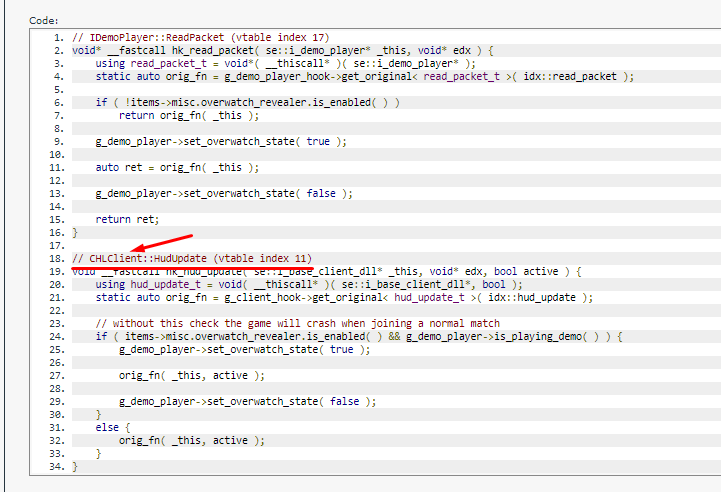Click the closing brace on line 34
This screenshot has width=721, height=492.
75,466
